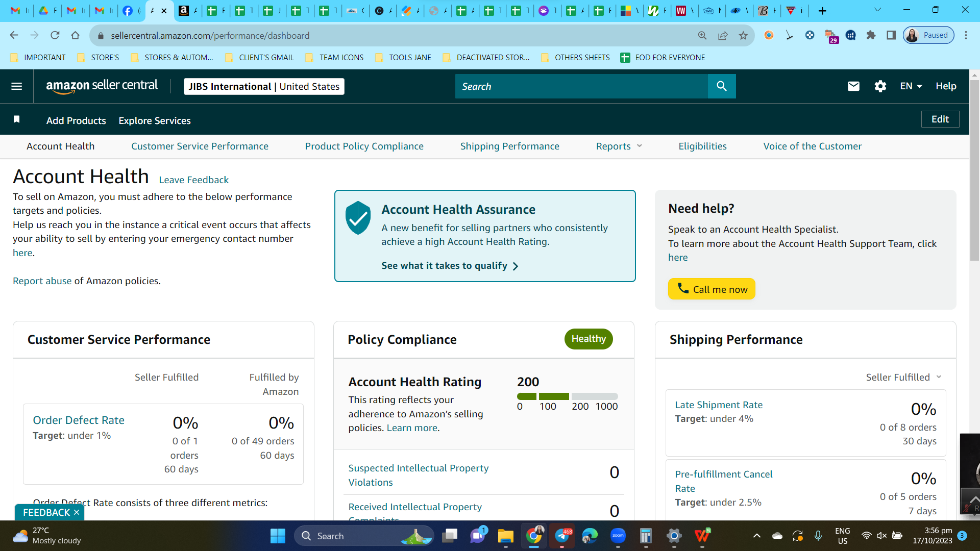Show hidden system tray icons
Viewport: 980px width, 551px height.
tap(757, 536)
